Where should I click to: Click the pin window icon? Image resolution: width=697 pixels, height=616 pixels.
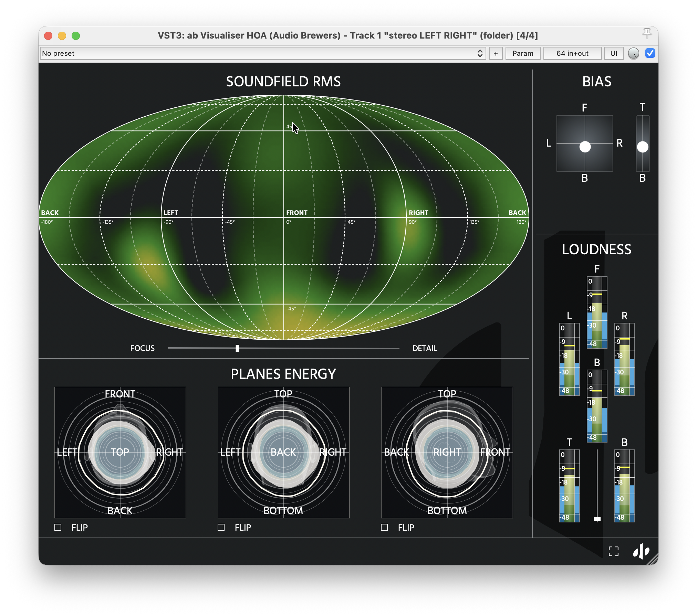[647, 34]
